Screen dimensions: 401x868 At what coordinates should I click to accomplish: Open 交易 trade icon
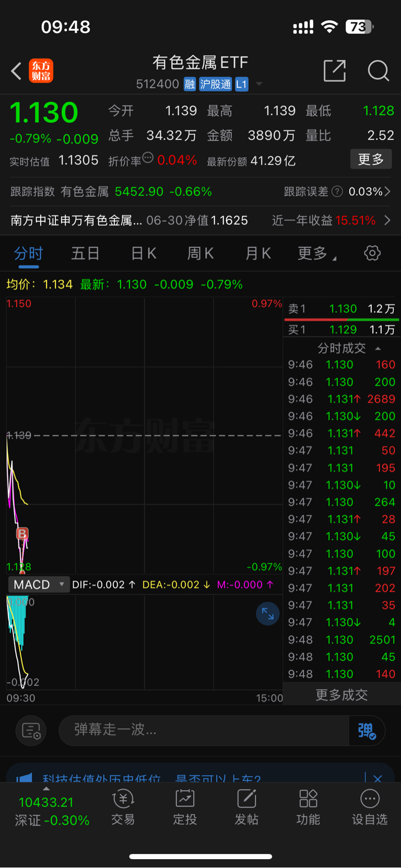[x=123, y=807]
